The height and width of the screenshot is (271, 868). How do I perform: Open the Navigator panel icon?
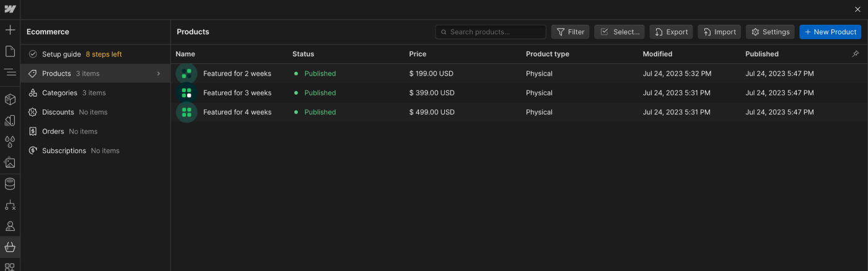[10, 72]
